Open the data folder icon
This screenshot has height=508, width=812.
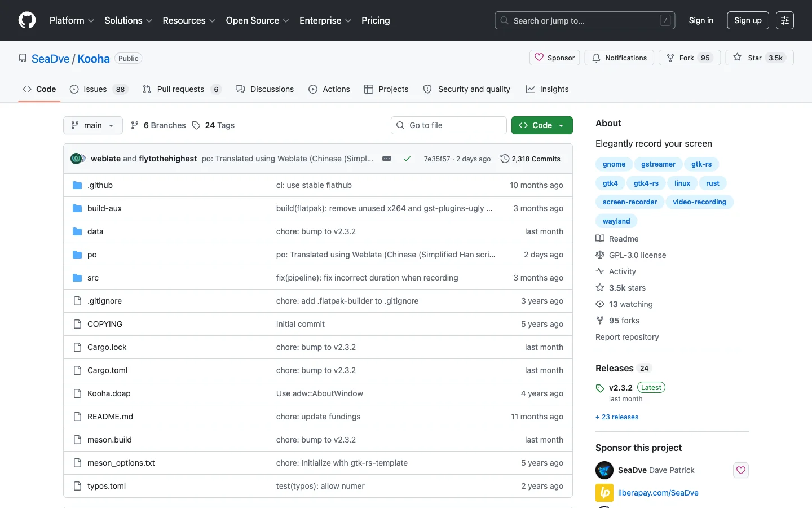tap(77, 231)
